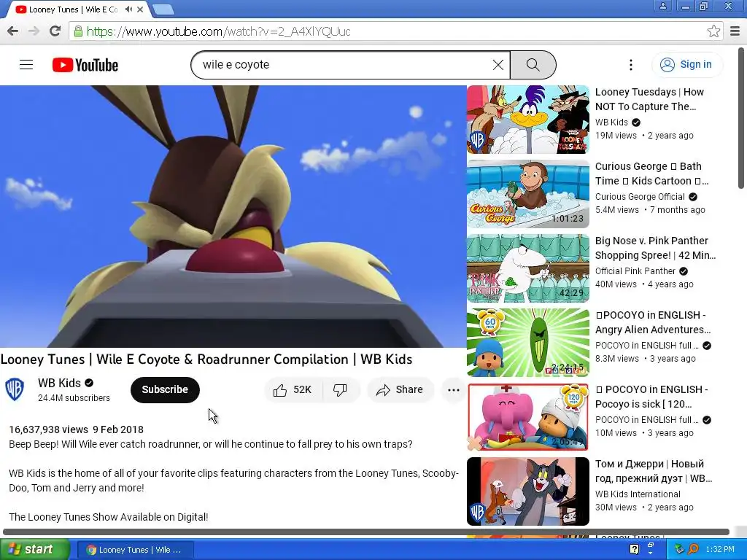This screenshot has height=560, width=747.
Task: Click the horizontal page scrollbar
Action: [366, 532]
